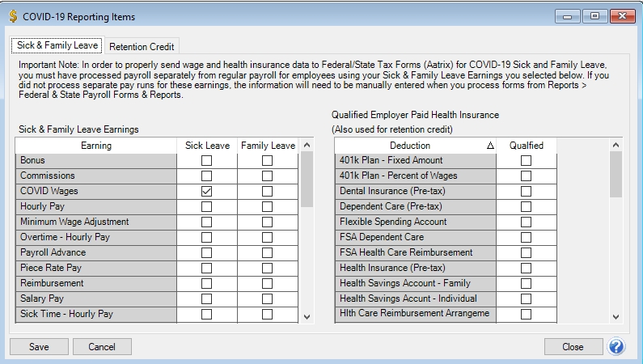Enable Family Leave for Commissions

tap(268, 176)
